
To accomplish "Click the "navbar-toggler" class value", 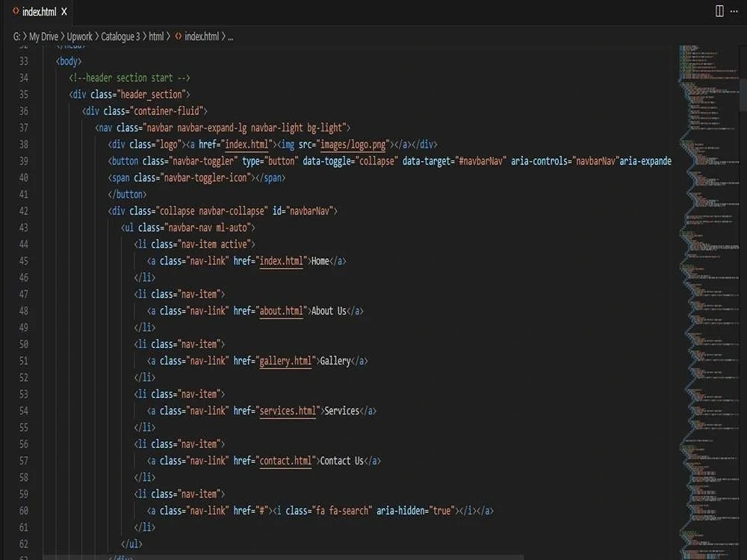I will click(x=203, y=161).
